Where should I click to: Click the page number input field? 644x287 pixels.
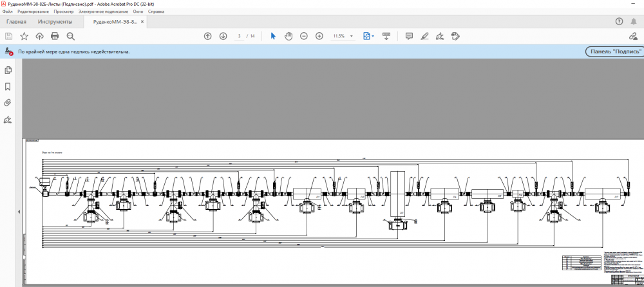click(240, 36)
